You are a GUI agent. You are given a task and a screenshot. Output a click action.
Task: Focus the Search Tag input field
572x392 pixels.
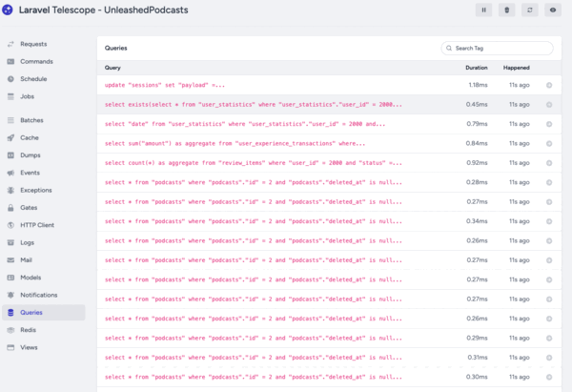[497, 49]
